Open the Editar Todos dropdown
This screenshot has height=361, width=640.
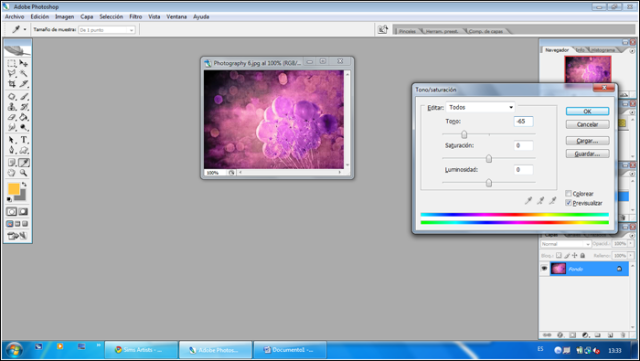point(480,107)
